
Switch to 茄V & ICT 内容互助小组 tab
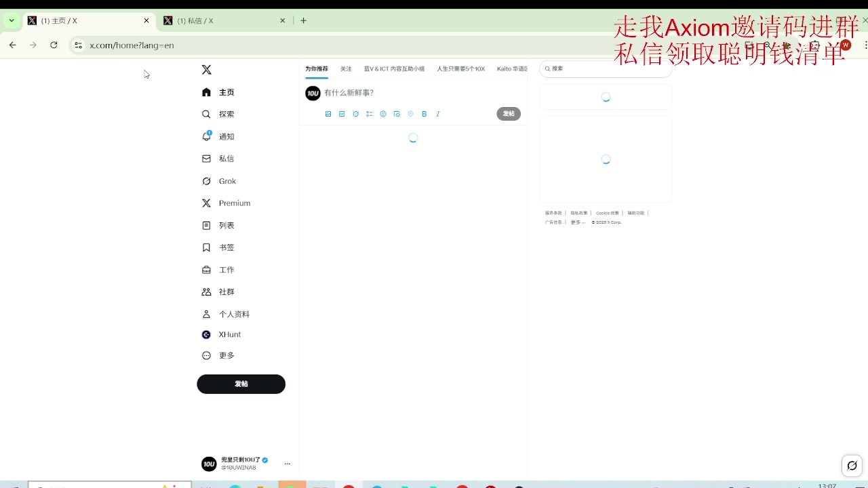coord(394,69)
